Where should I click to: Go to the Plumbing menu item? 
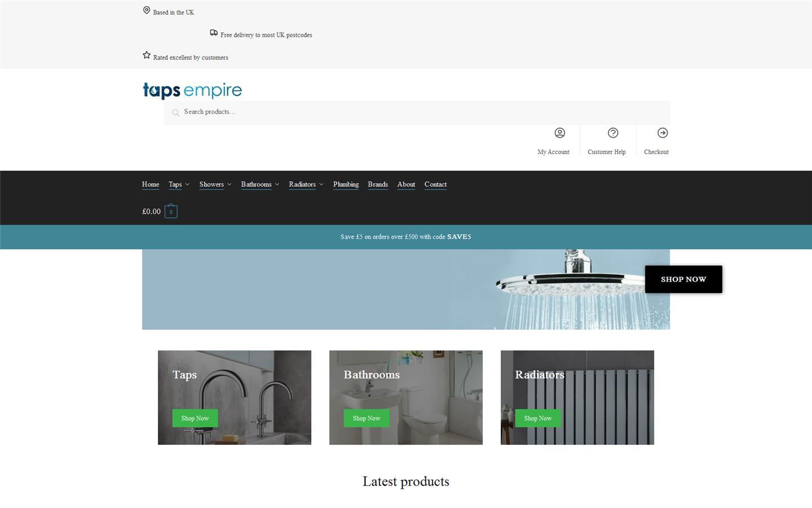click(x=346, y=185)
